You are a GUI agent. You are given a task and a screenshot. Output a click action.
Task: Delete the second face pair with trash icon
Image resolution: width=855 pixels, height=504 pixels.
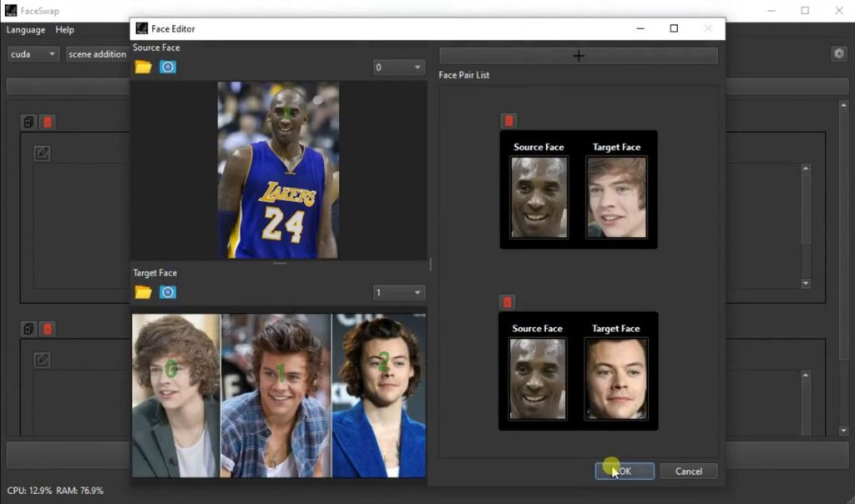click(x=507, y=302)
